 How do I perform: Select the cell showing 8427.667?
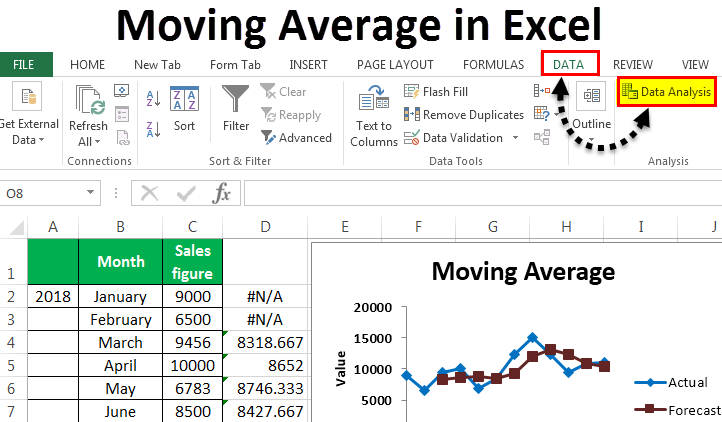(265, 411)
